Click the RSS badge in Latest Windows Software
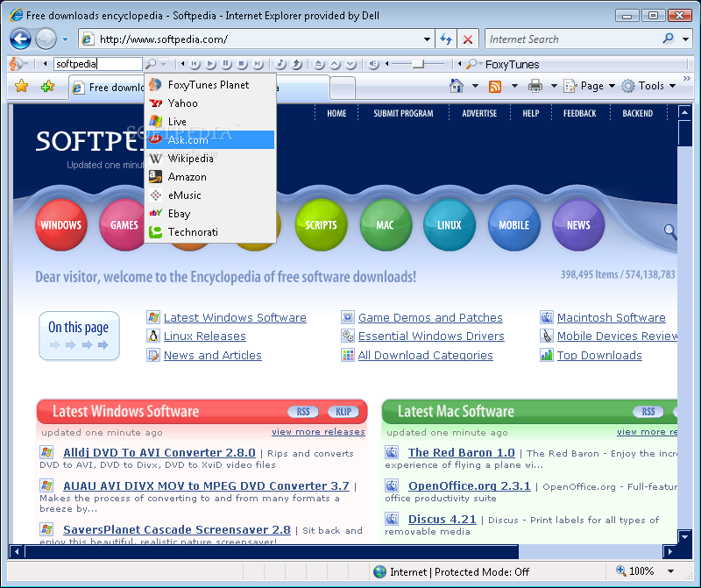Screen dimensions: 701x588 (303, 411)
